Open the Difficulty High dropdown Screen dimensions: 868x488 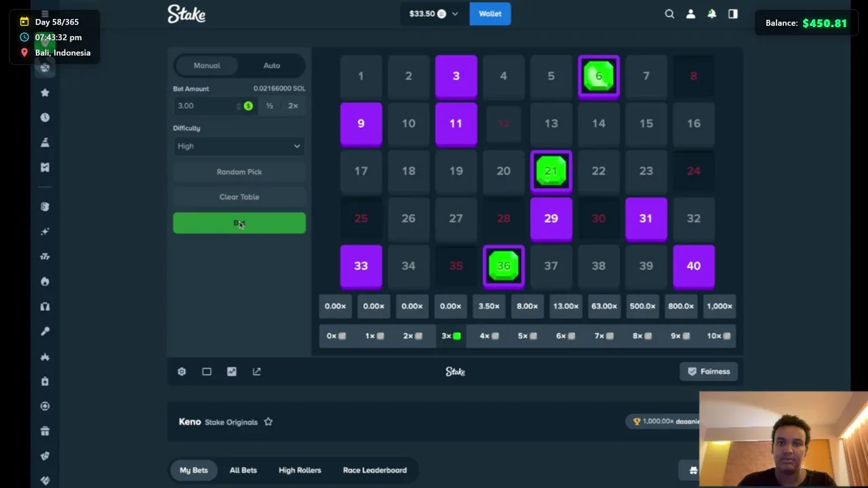coord(239,146)
